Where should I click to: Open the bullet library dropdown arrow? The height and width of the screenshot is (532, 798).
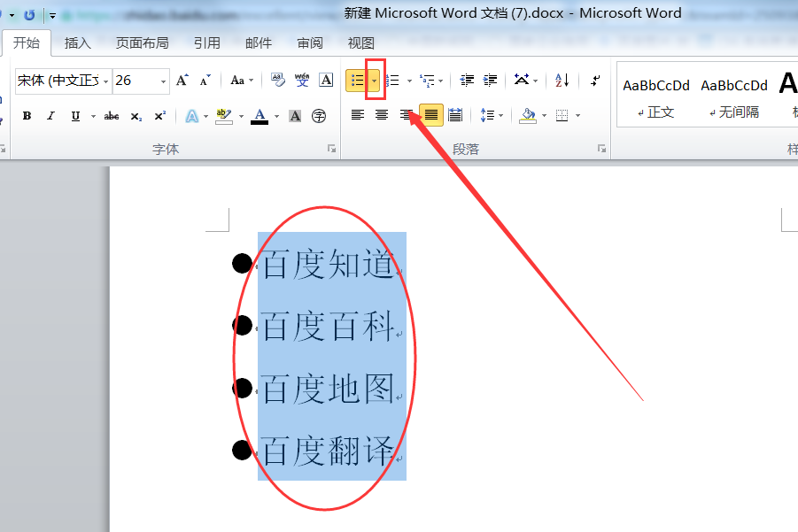pos(374,81)
